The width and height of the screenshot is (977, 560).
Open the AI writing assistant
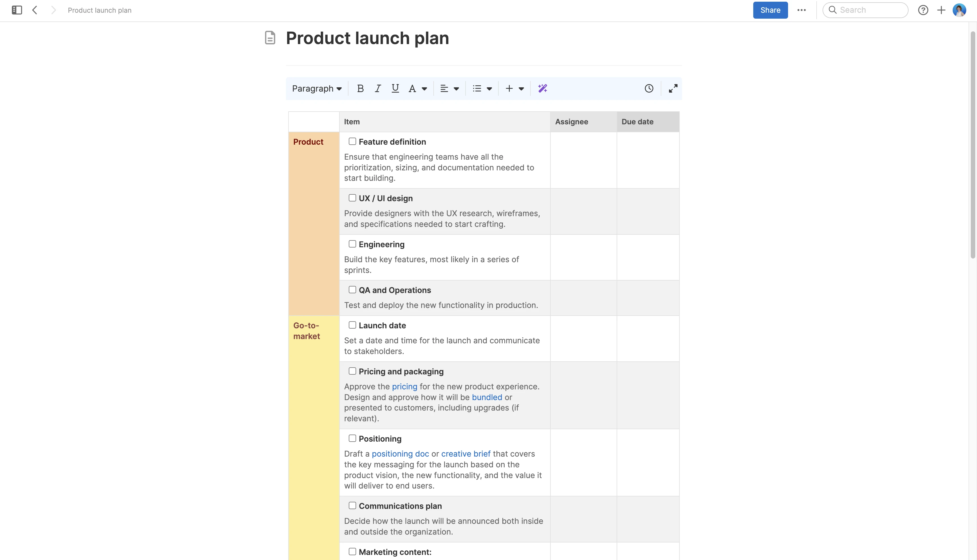pyautogui.click(x=543, y=88)
